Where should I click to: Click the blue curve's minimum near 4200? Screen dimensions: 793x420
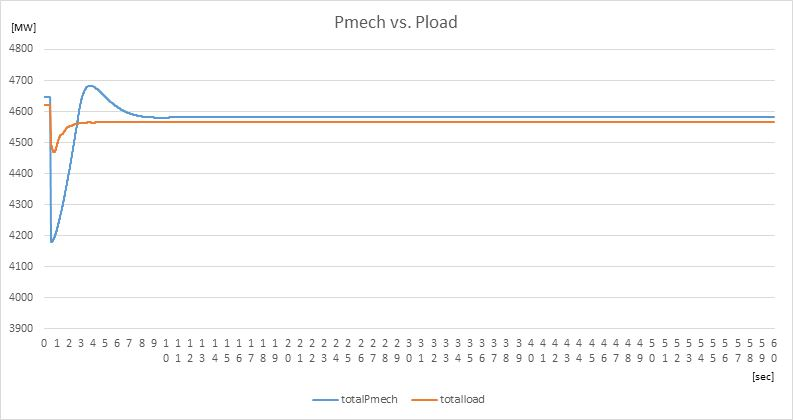coord(52,242)
